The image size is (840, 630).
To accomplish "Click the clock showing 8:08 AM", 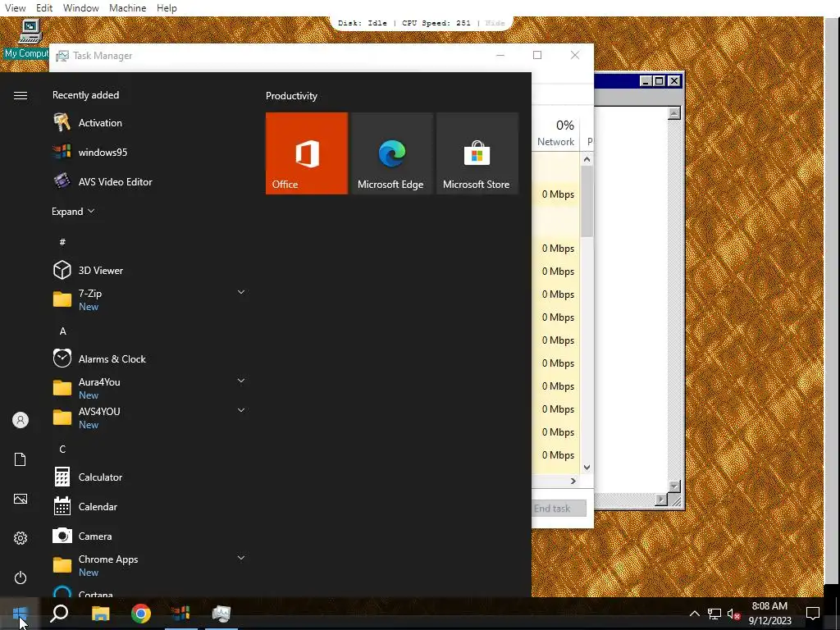I will pos(769,606).
